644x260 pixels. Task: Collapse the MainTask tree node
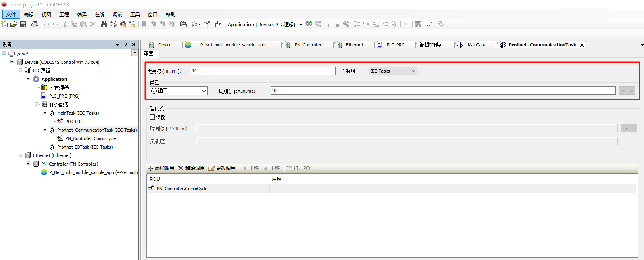(45, 113)
